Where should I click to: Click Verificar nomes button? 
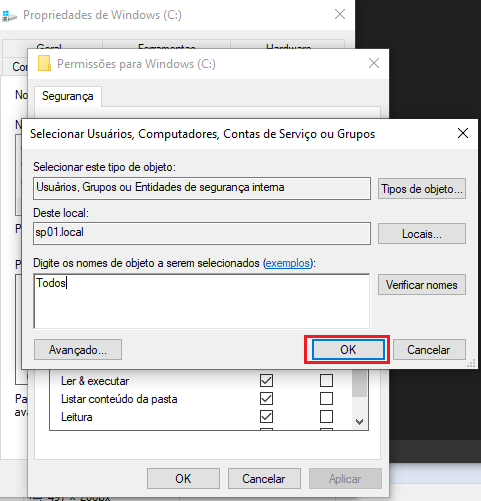(x=422, y=285)
